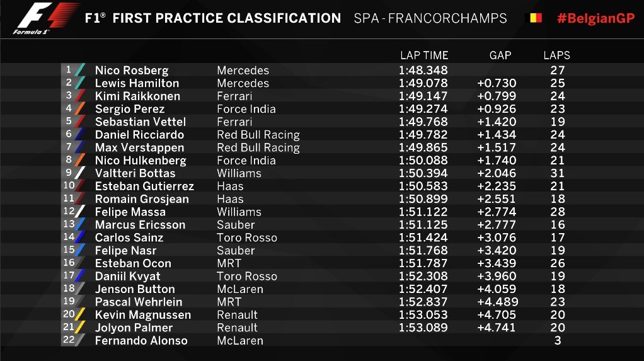Click Max Verstappen's lap time 1:49.865
644x361 pixels.
tap(423, 147)
